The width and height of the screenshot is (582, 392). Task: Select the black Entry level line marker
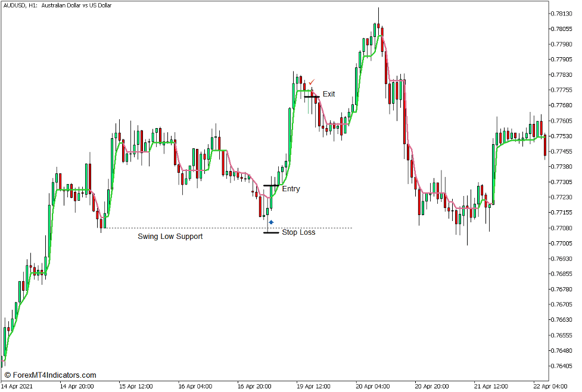tap(271, 186)
